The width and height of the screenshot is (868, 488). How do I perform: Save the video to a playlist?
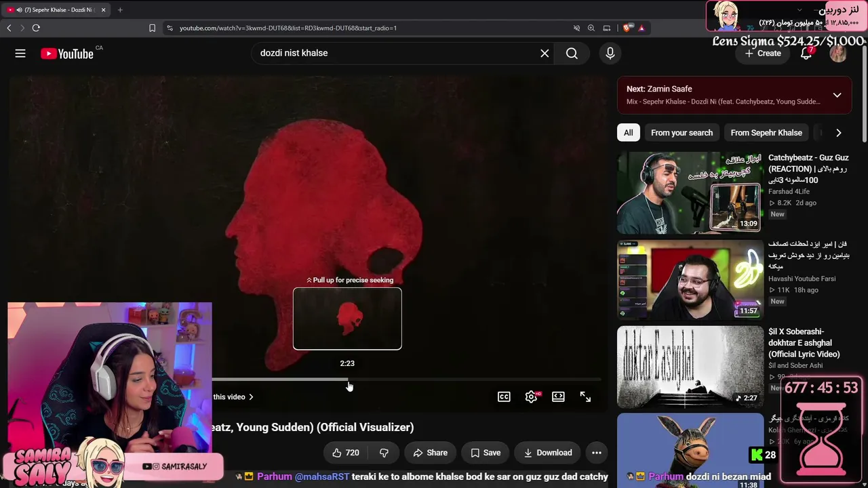coord(485,453)
